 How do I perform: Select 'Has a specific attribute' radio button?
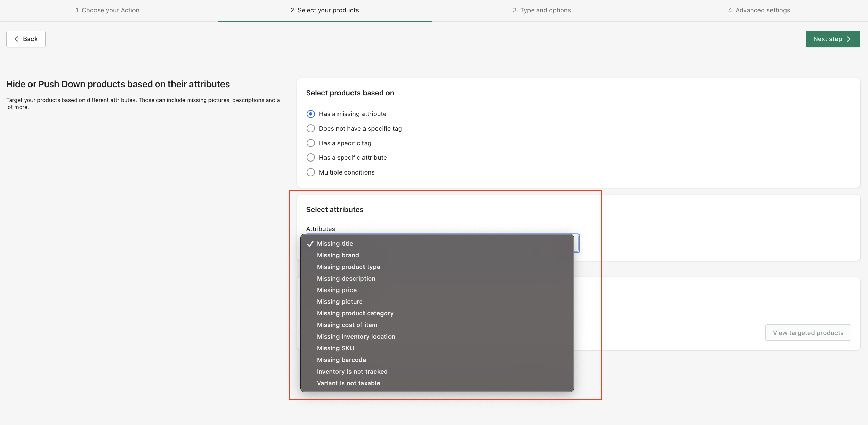311,158
